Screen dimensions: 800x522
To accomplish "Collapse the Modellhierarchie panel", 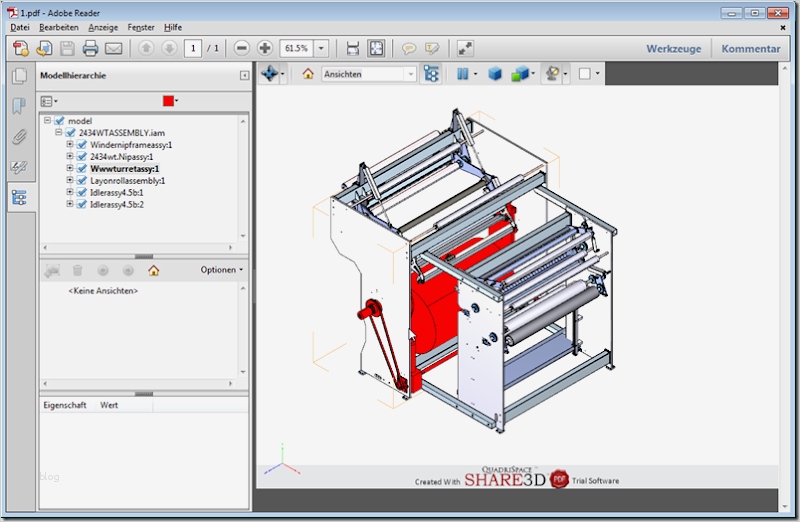I will coord(244,76).
